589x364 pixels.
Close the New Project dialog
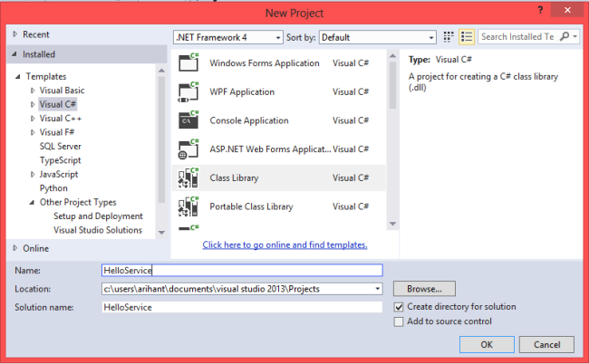[x=567, y=10]
